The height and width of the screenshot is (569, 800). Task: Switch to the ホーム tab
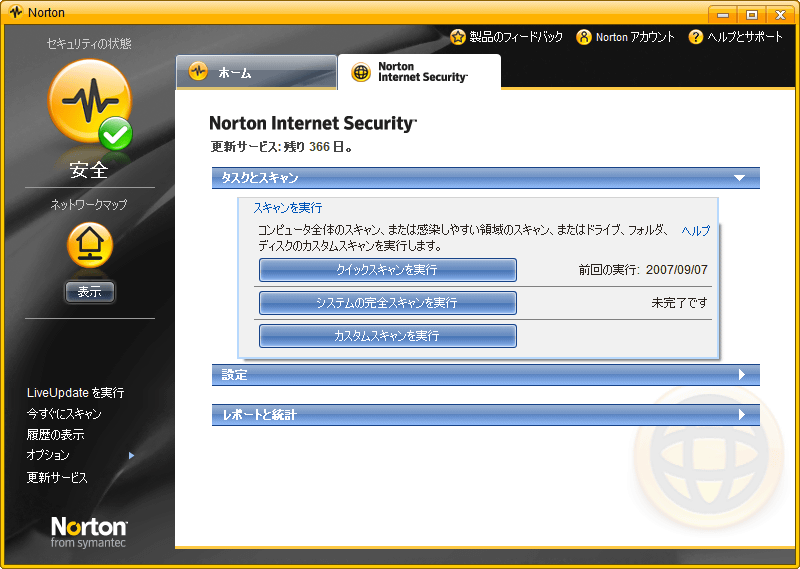[x=256, y=72]
